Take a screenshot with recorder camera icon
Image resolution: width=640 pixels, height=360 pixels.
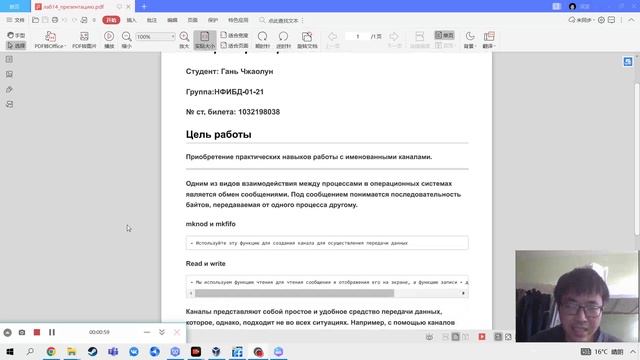(x=22, y=332)
